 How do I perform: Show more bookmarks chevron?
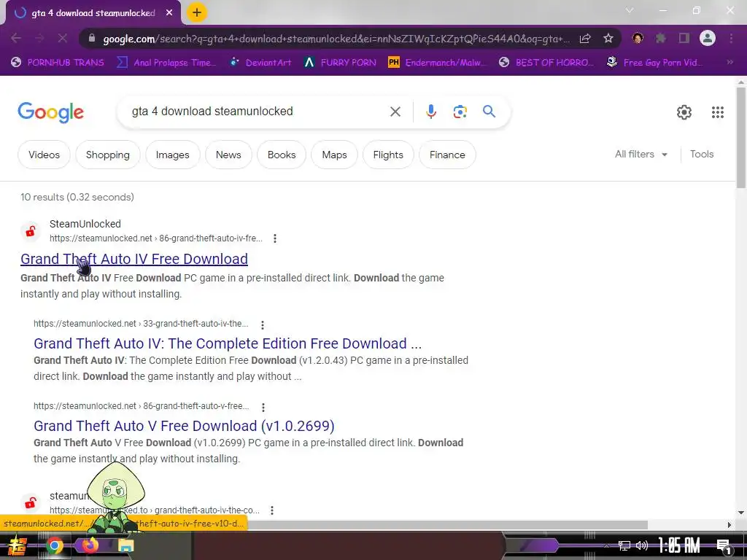[x=729, y=62]
